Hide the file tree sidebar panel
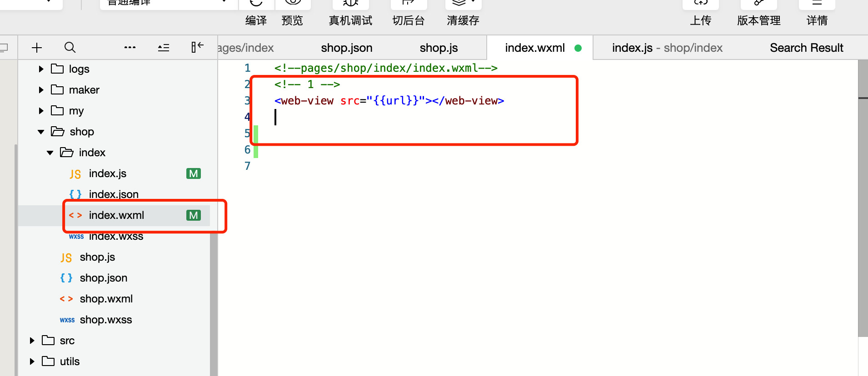 (197, 47)
